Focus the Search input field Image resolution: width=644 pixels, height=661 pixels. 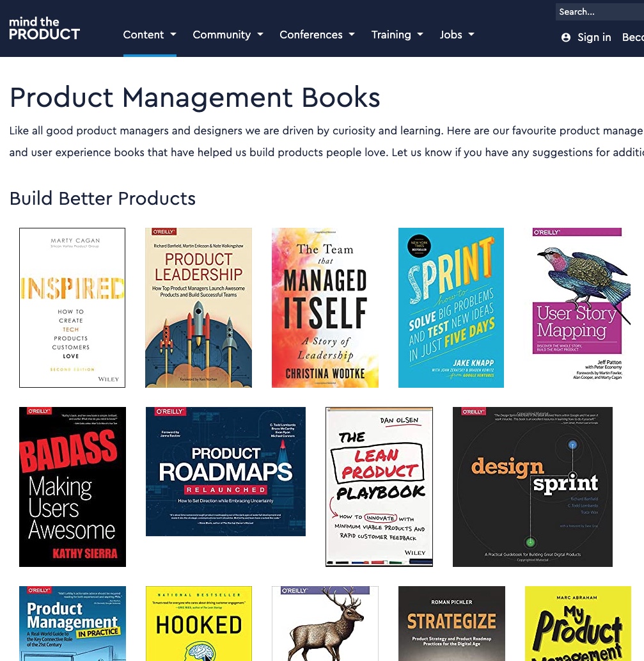click(x=600, y=12)
